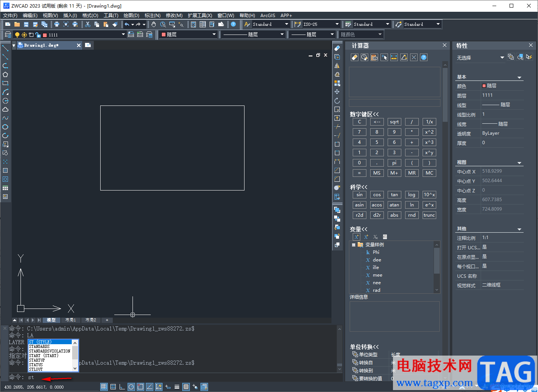This screenshot has height=392, width=538.
Task: Collapse the 科学 section
Action: pos(358,187)
